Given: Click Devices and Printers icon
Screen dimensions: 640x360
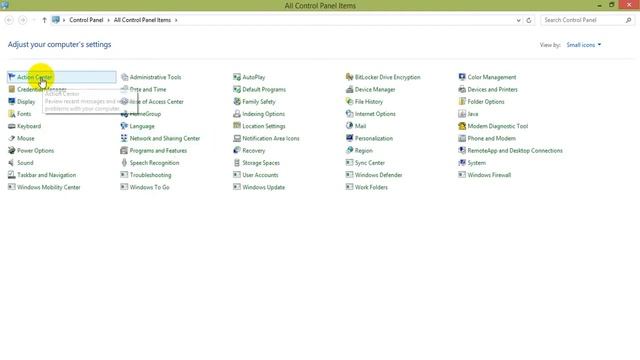Looking at the screenshot, I should coord(462,89).
